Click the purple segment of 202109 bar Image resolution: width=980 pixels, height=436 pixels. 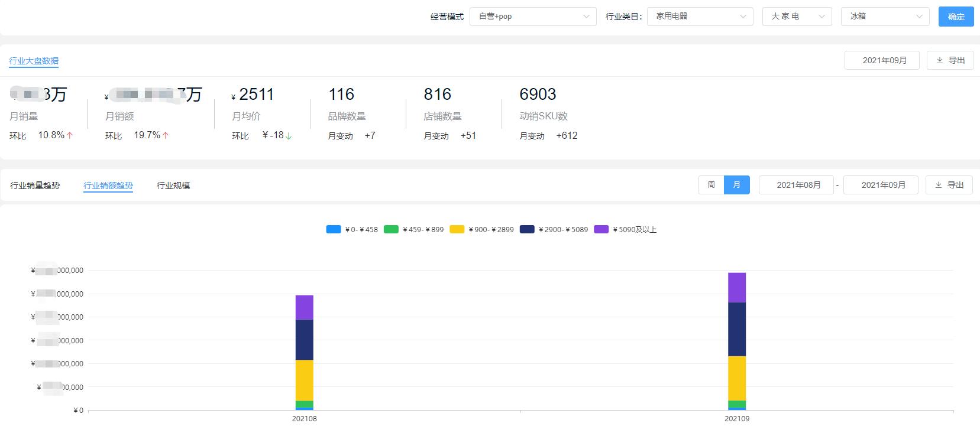coord(737,288)
